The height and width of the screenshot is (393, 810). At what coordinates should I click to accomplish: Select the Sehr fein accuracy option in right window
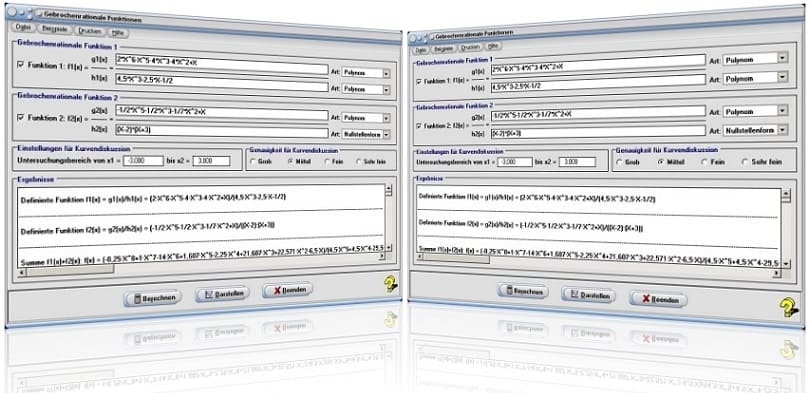pos(745,162)
